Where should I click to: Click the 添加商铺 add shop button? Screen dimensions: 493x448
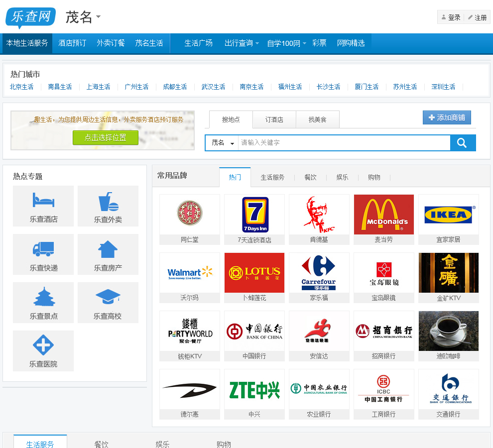[x=447, y=117]
